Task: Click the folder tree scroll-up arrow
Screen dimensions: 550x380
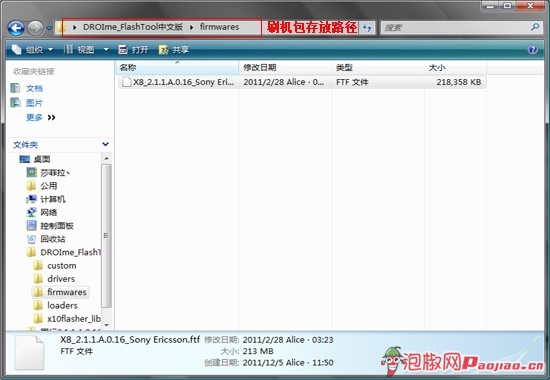Action: tap(107, 159)
